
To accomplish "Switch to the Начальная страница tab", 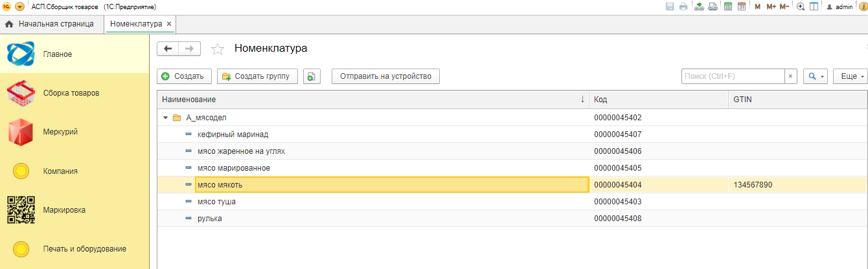I will coord(49,24).
